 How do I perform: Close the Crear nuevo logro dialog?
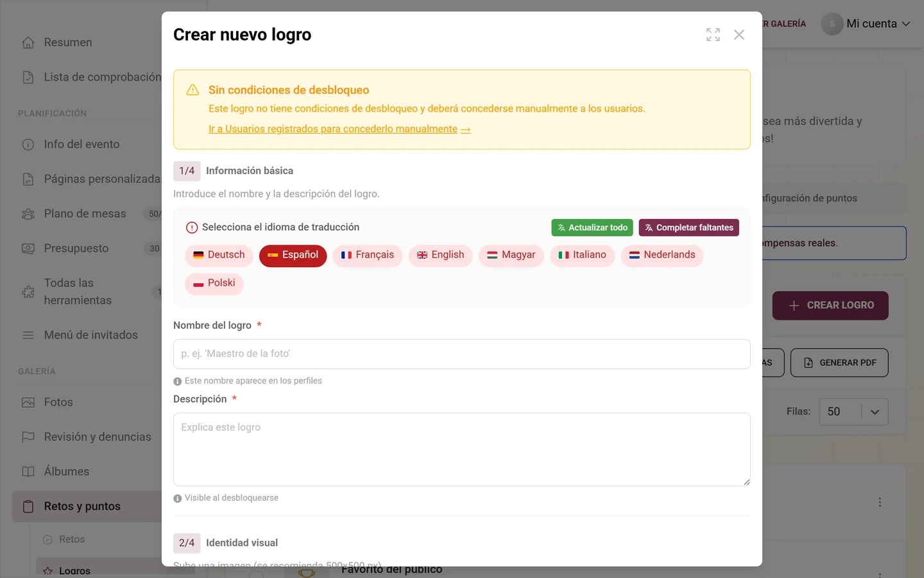click(739, 35)
